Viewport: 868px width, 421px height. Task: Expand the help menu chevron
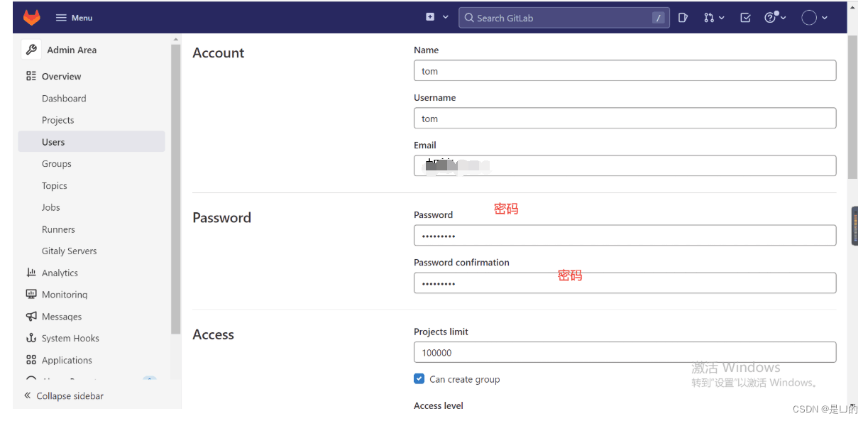click(x=784, y=18)
